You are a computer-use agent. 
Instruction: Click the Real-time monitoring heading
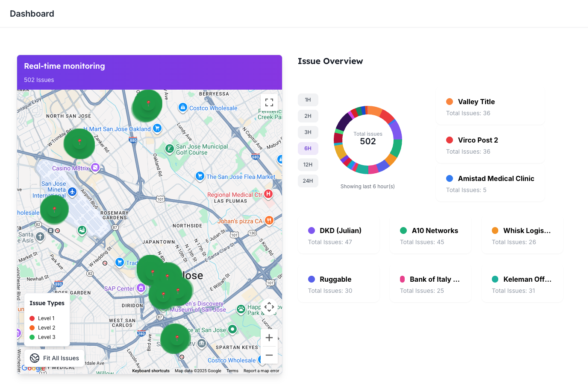click(x=65, y=66)
